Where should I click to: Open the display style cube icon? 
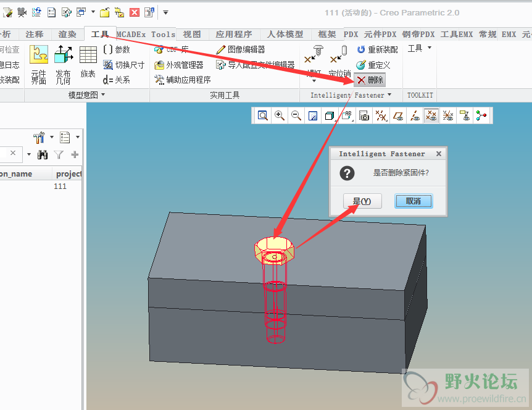click(330, 115)
